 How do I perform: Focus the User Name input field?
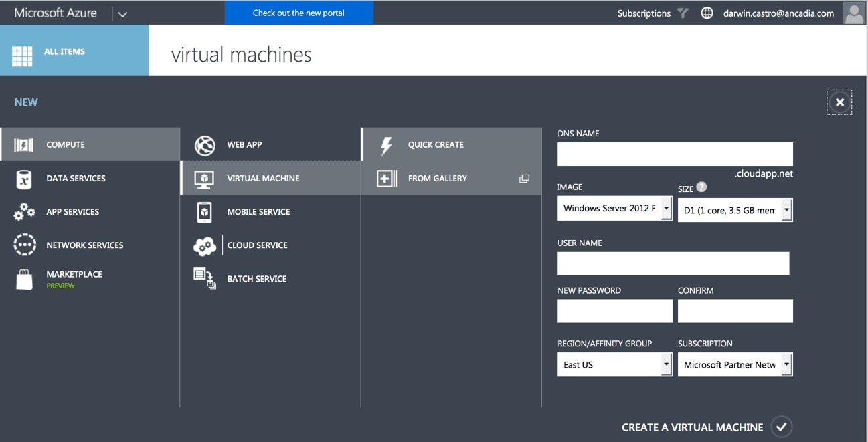pos(673,263)
